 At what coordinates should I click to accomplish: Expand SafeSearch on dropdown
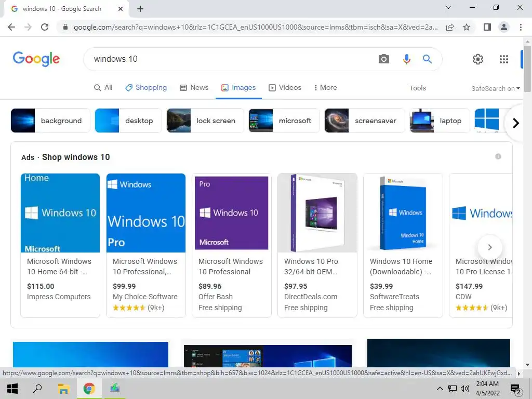pos(495,88)
